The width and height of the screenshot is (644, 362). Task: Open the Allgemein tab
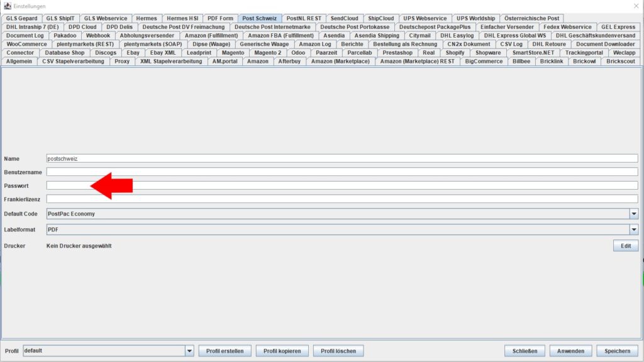click(x=19, y=62)
